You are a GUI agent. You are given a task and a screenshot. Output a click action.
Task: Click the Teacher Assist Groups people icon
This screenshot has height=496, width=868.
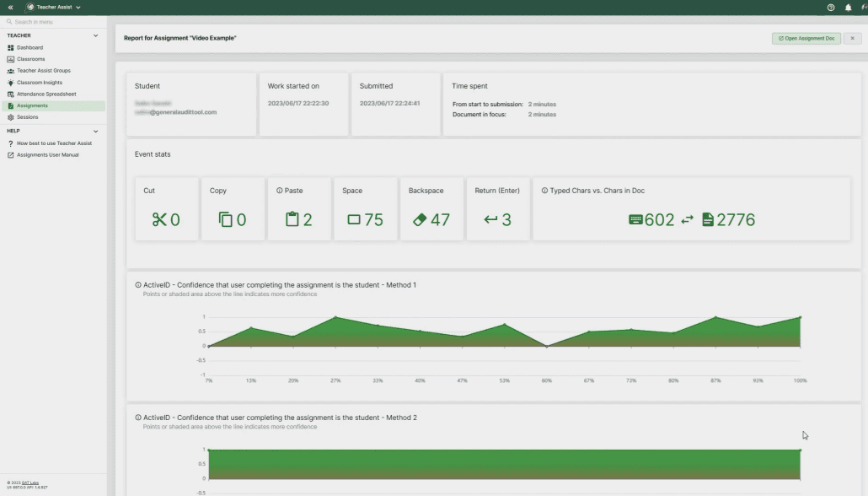[x=10, y=71]
